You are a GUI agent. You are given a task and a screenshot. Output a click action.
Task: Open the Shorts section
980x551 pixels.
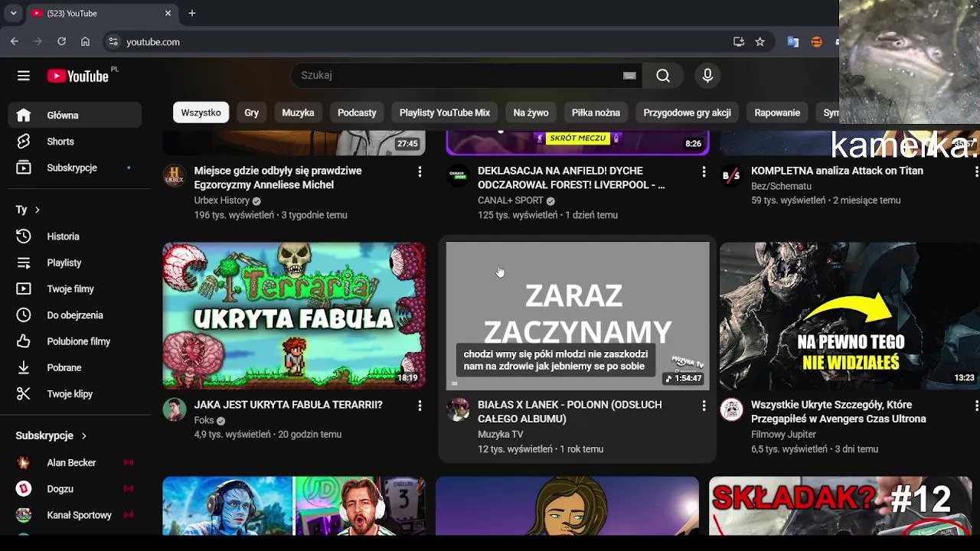tap(75, 142)
